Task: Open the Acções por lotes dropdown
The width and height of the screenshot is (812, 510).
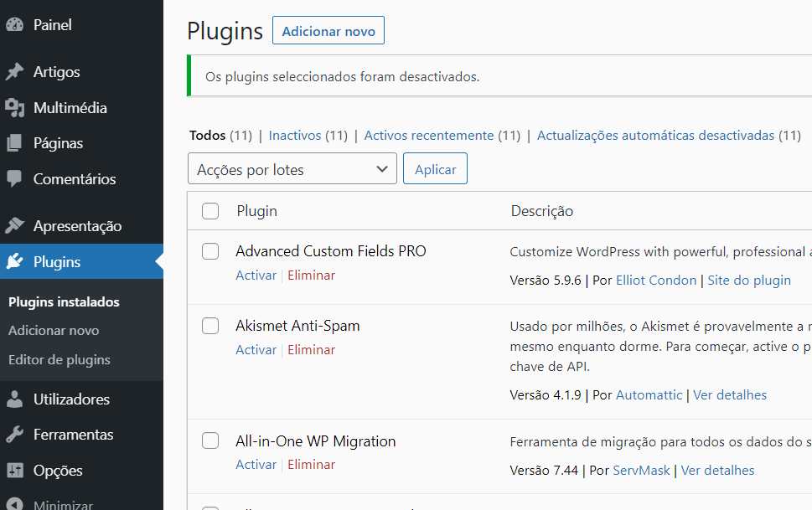Action: [x=292, y=169]
